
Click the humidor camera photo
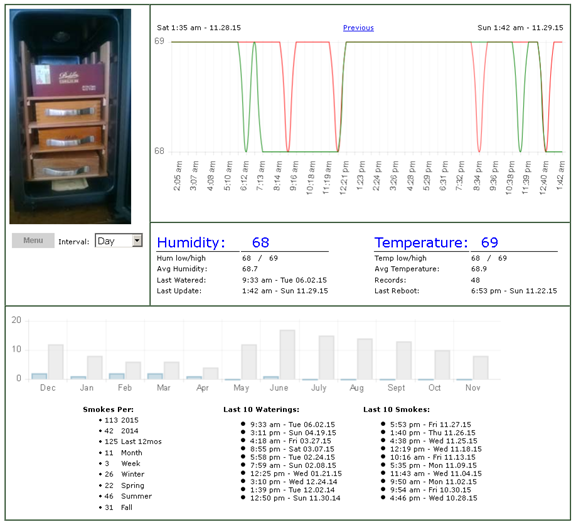(70, 116)
